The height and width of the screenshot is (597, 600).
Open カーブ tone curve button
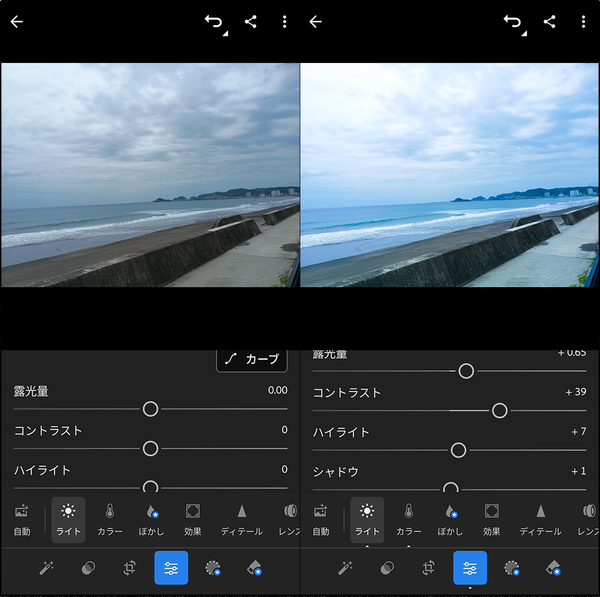252,360
